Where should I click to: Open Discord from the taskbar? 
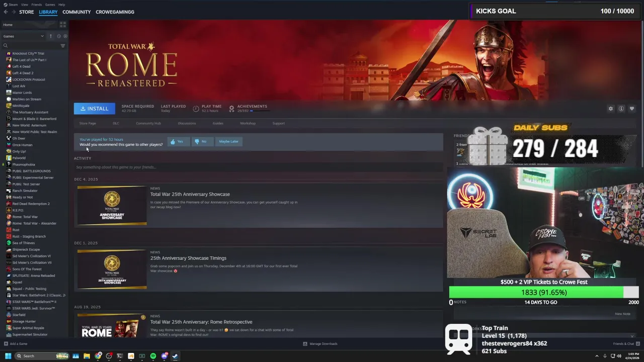[x=164, y=356]
